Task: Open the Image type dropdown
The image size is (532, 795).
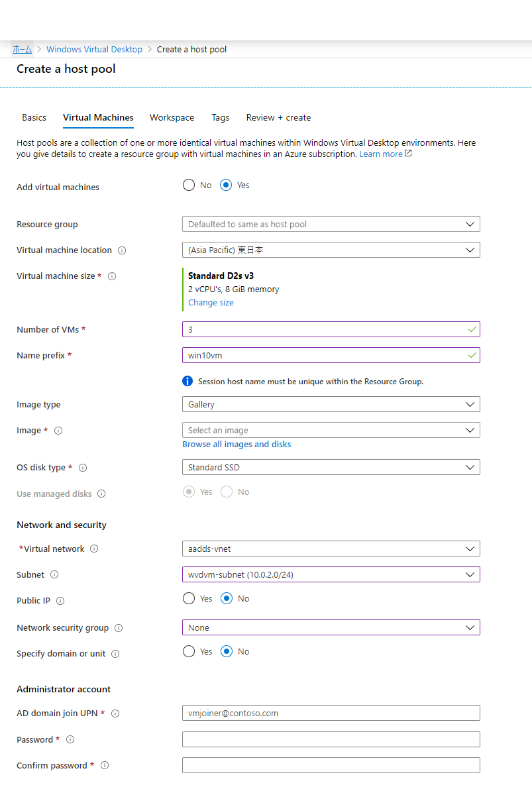Action: click(331, 404)
